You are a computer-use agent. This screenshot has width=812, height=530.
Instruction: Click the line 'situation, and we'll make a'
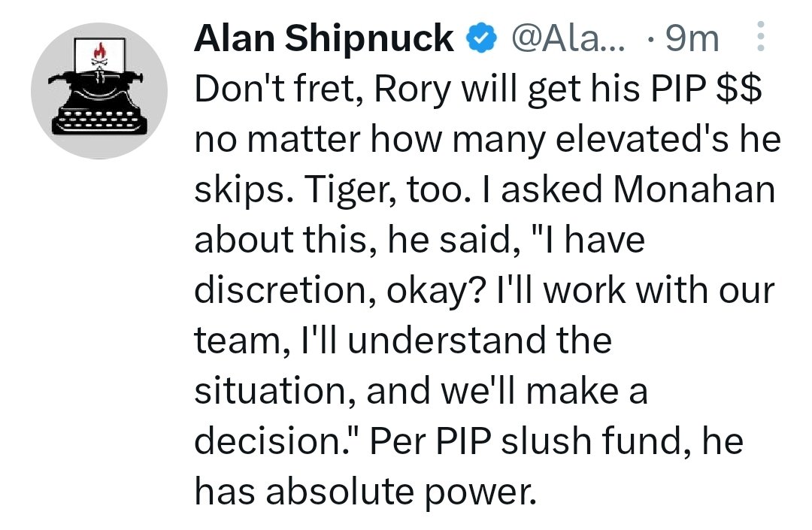click(420, 392)
